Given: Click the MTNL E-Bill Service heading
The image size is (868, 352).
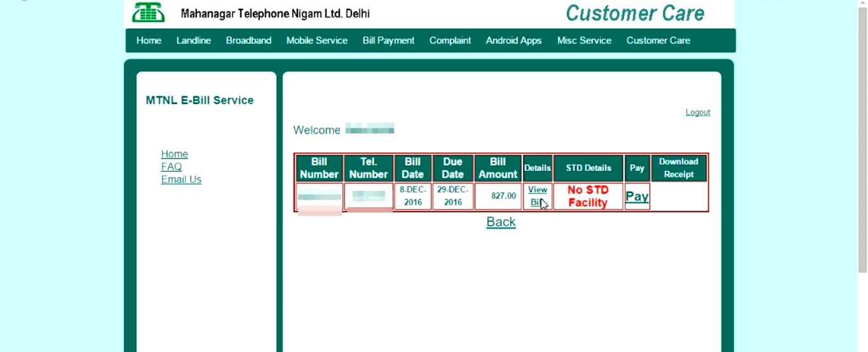Looking at the screenshot, I should point(200,100).
